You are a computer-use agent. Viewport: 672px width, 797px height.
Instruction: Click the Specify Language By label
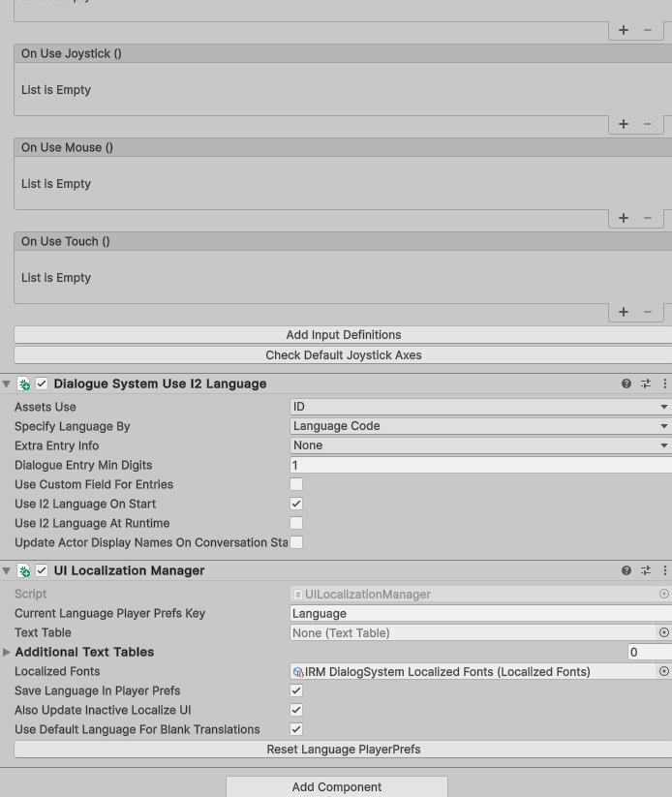(x=73, y=426)
